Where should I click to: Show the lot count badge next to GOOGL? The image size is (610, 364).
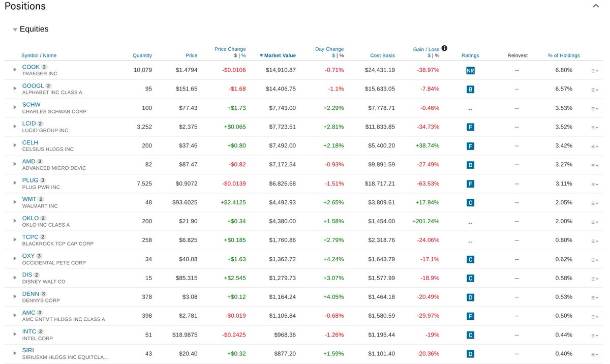pyautogui.click(x=49, y=86)
